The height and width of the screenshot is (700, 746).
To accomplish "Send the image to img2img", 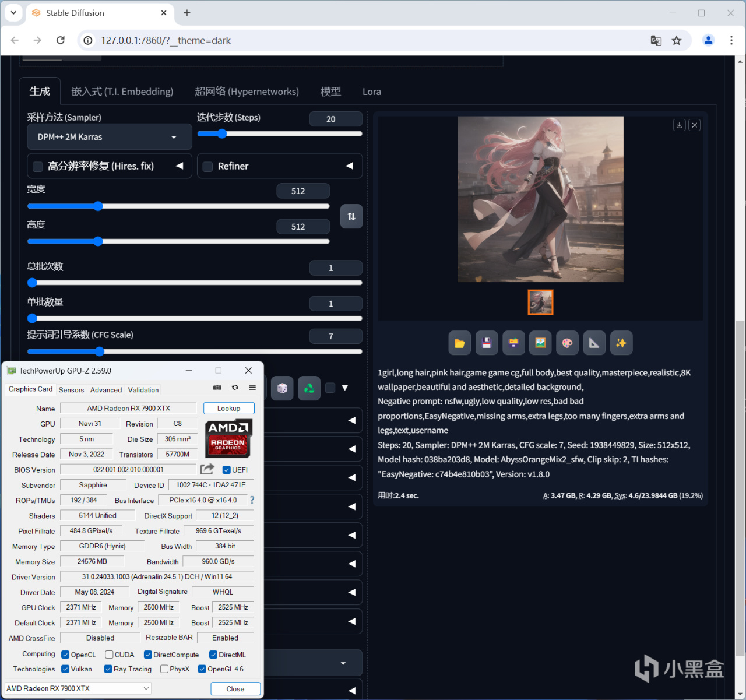I will 540,343.
